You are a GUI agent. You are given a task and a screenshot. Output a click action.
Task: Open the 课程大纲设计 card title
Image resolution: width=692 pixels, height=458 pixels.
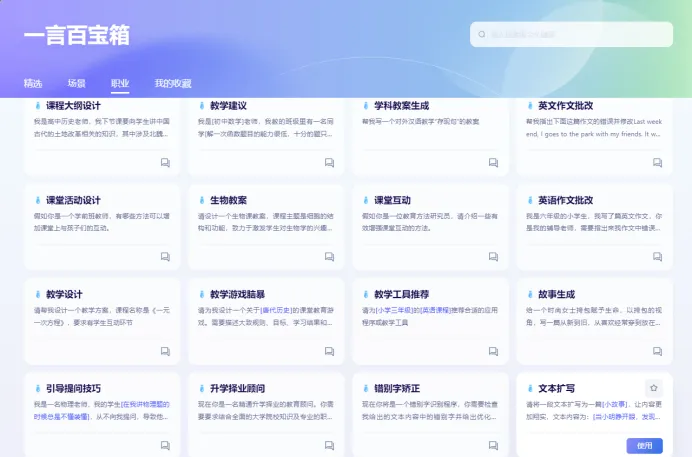click(x=73, y=105)
